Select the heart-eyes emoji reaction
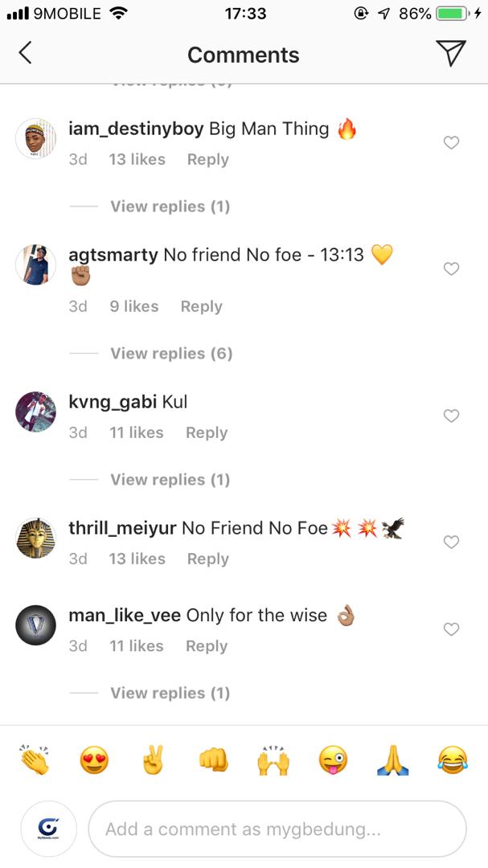Image resolution: width=488 pixels, height=868 pixels. coord(93,759)
